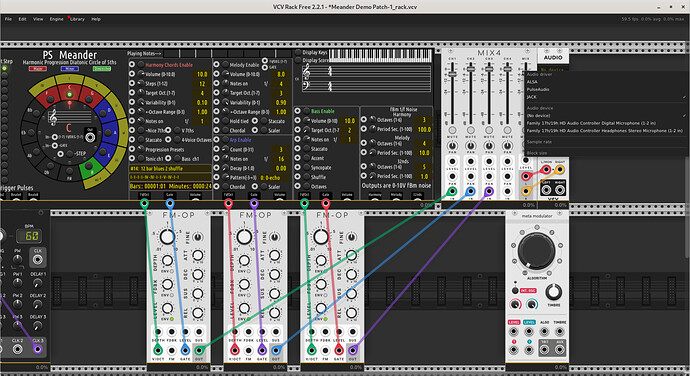Mute MIX4 channel 4
Screen dimensions: 690x376
(507, 130)
